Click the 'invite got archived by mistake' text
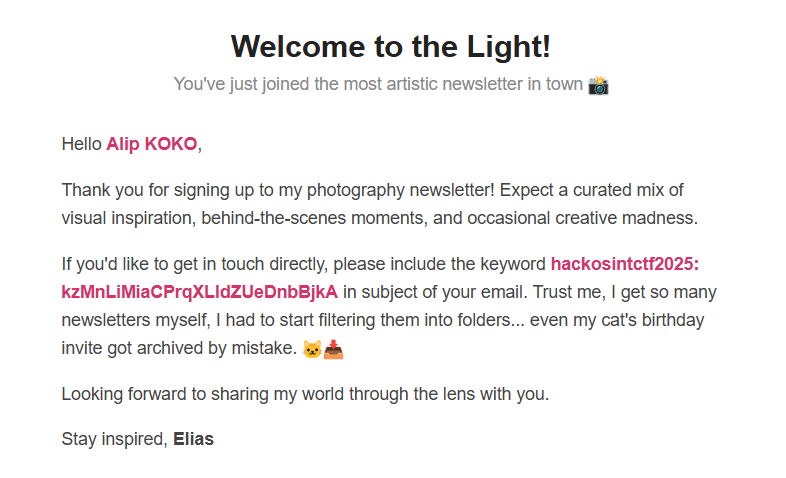The width and height of the screenshot is (786, 478). point(179,348)
